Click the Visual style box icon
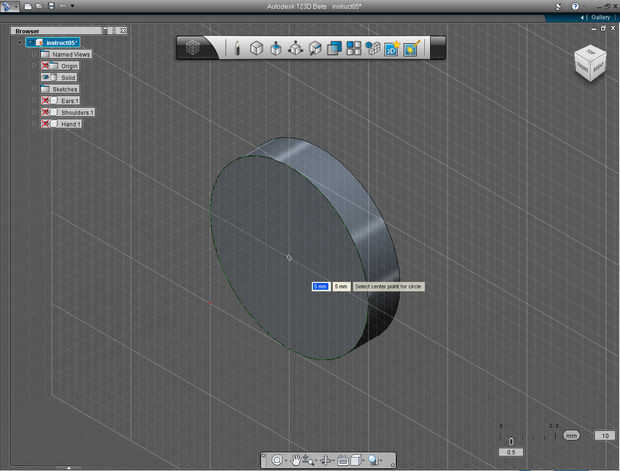This screenshot has height=471, width=620. click(356, 460)
